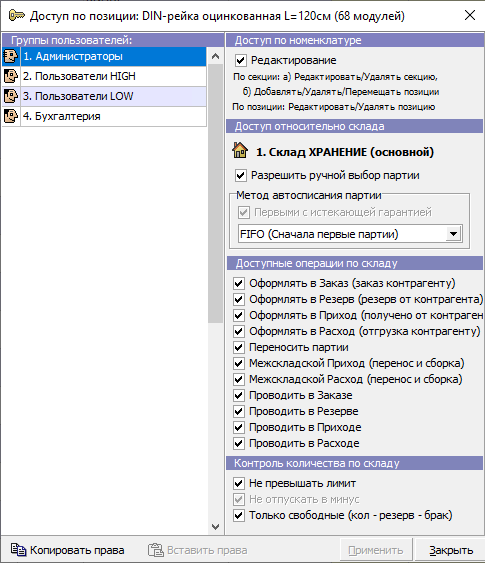Click the copy icon on Копировать права
This screenshot has width=485, height=563.
(x=18, y=550)
